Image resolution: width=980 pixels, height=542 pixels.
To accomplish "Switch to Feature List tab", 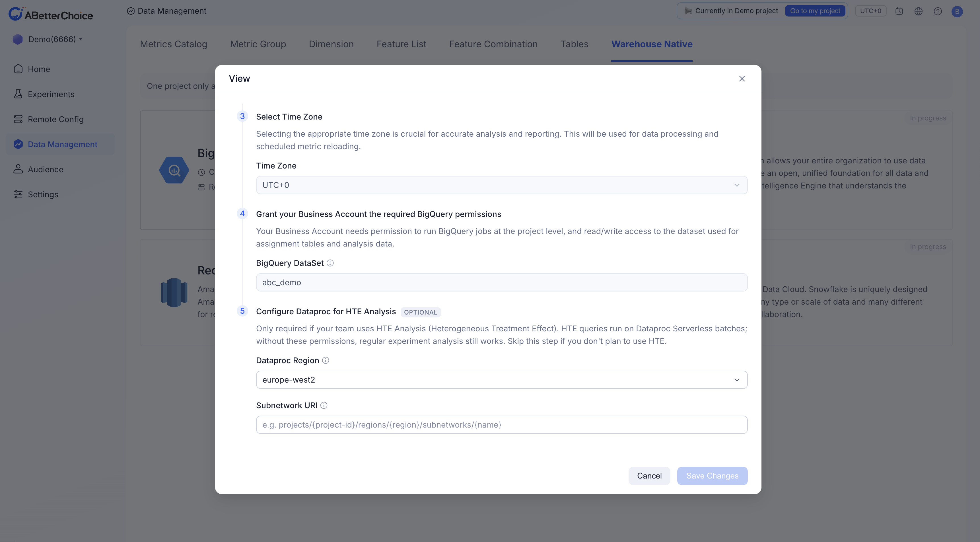I will click(401, 44).
